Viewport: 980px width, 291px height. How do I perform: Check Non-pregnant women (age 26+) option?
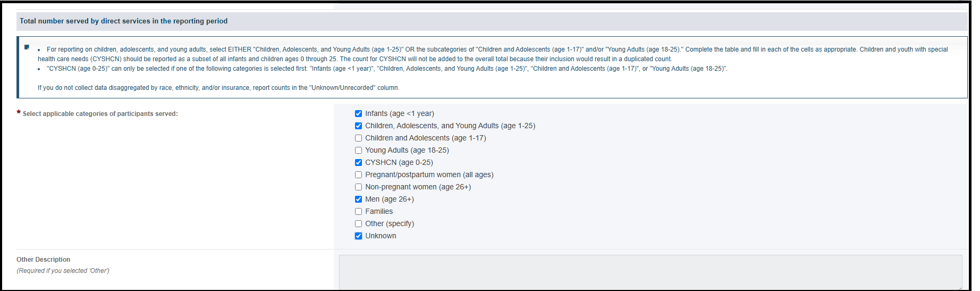point(358,187)
